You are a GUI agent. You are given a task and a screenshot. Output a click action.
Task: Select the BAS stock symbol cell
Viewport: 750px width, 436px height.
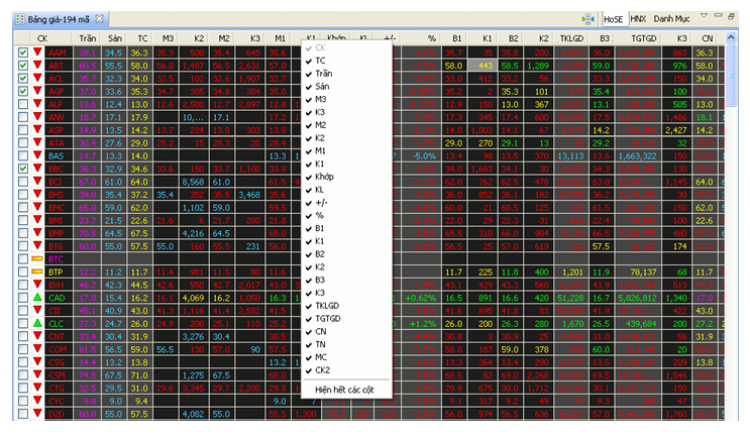pos(57,155)
